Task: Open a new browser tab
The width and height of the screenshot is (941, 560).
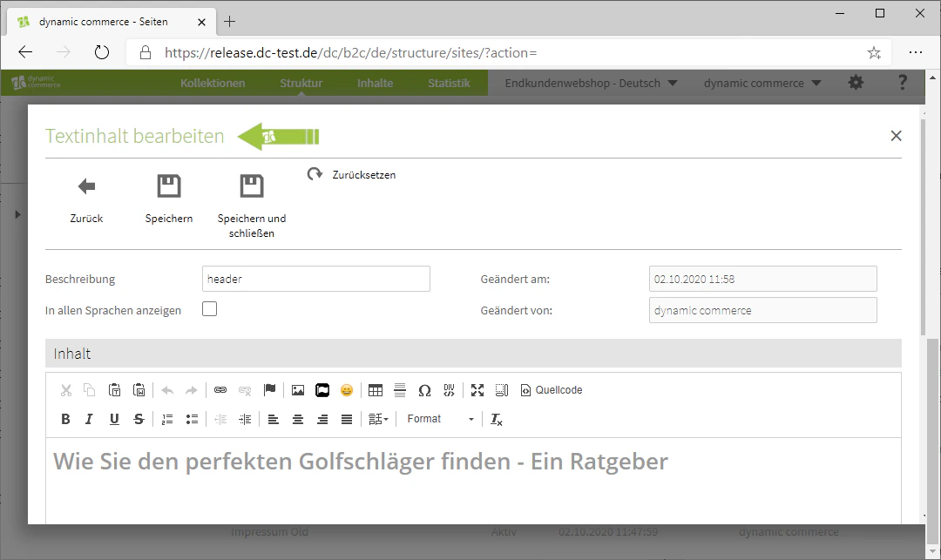Action: pyautogui.click(x=229, y=22)
